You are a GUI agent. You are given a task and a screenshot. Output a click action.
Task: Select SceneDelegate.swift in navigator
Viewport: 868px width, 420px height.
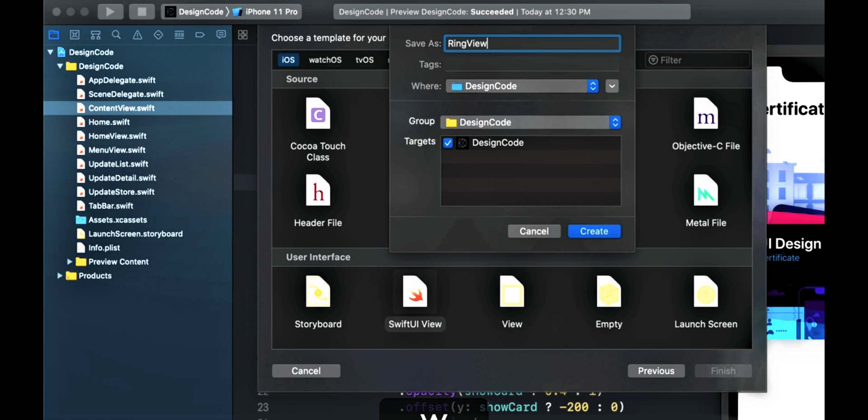pyautogui.click(x=137, y=94)
